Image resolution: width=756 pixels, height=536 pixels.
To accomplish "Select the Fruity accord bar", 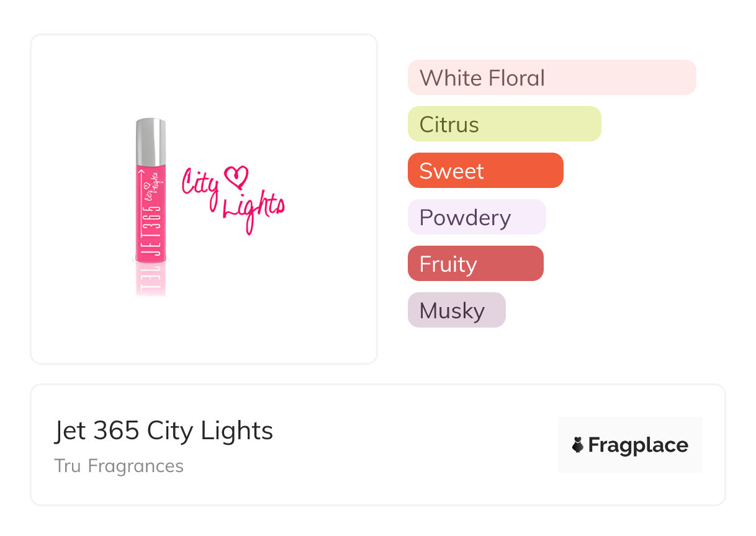I will [x=475, y=264].
